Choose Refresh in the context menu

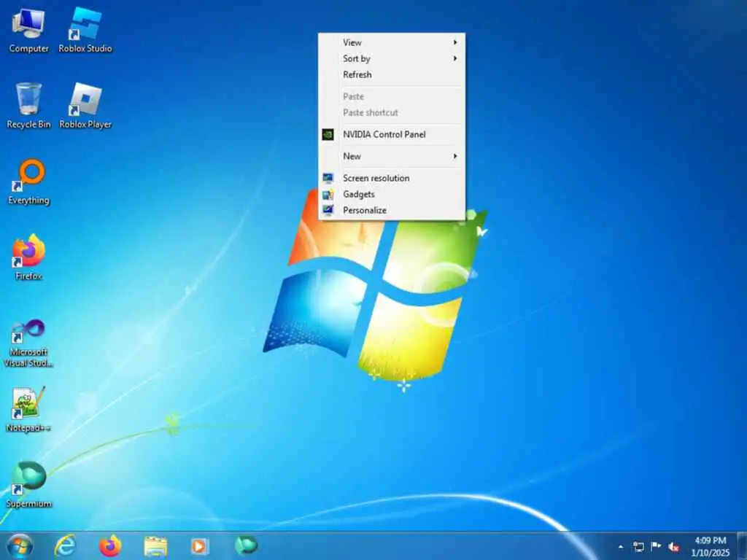(x=392, y=75)
